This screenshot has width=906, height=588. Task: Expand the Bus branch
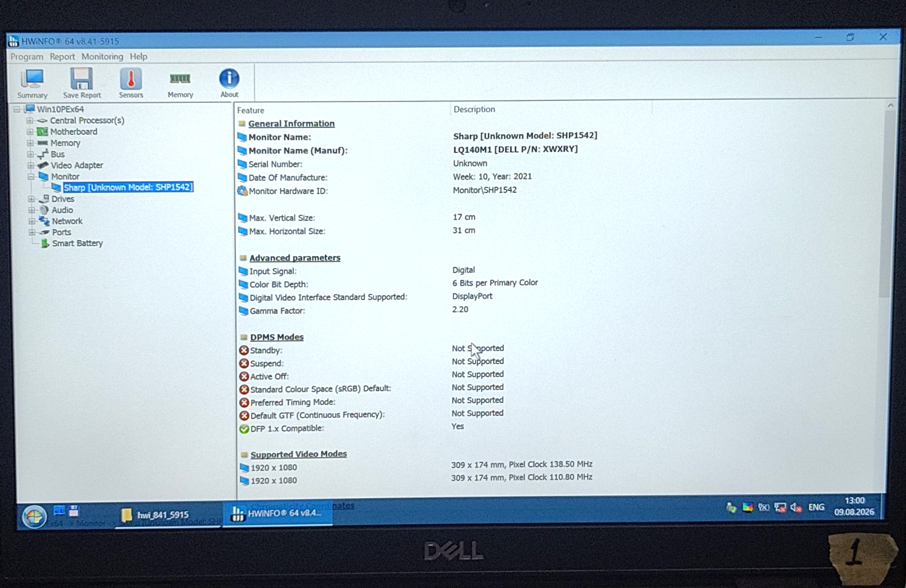click(x=30, y=154)
